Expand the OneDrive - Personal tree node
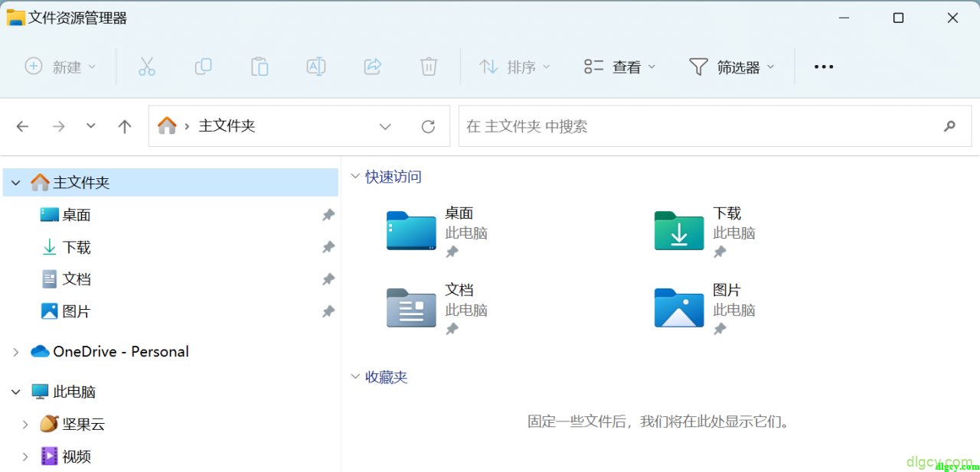 tap(16, 352)
